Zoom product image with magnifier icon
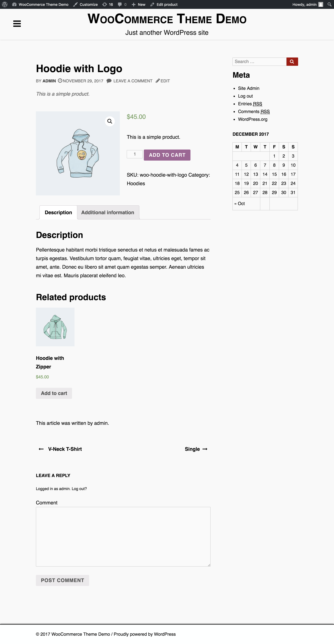Viewport: 334px width, 644px height. (x=110, y=121)
